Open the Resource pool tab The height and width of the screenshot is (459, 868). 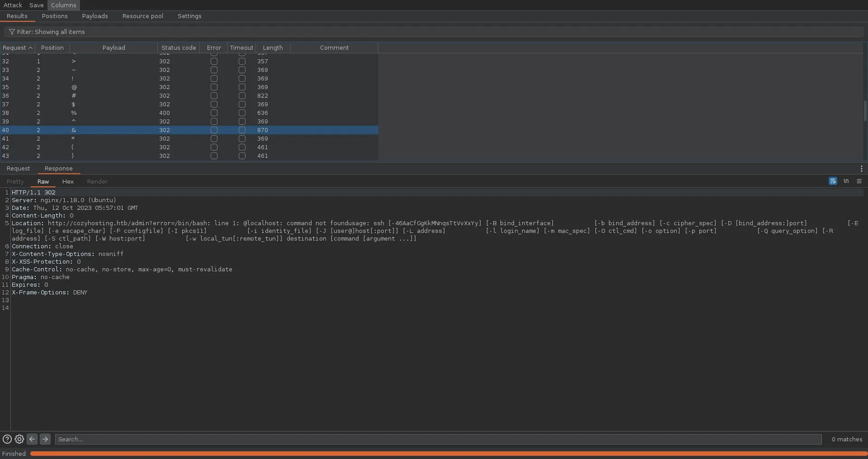pyautogui.click(x=142, y=16)
